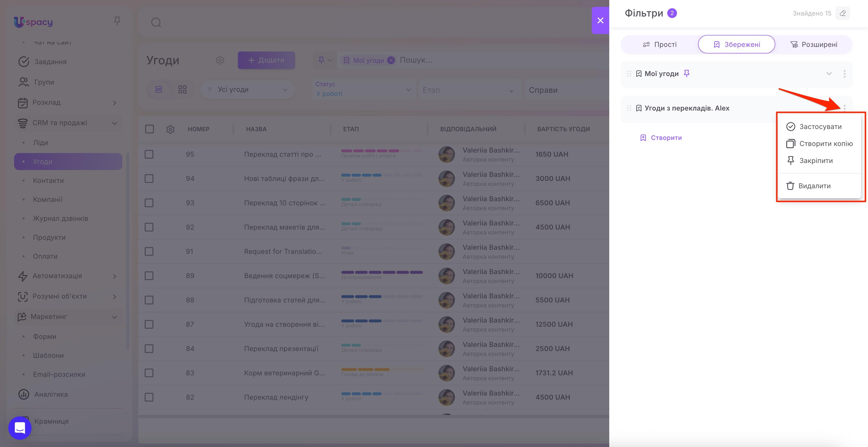Select checkbox for deal 88
Screen dimensions: 868x447
pyautogui.click(x=149, y=300)
